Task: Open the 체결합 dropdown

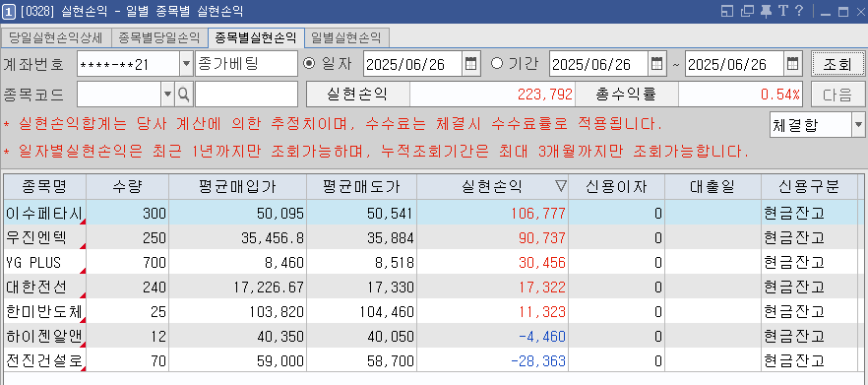Action: (858, 125)
